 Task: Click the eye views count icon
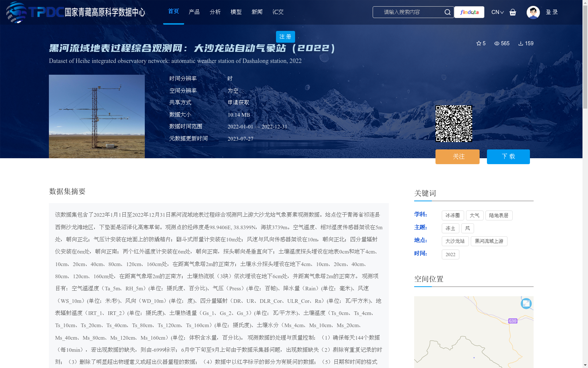click(497, 43)
